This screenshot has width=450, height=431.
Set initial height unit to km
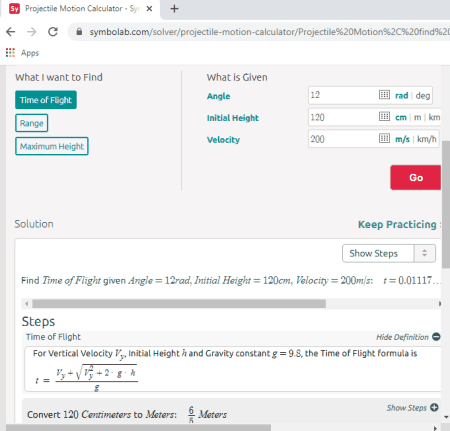pos(434,117)
